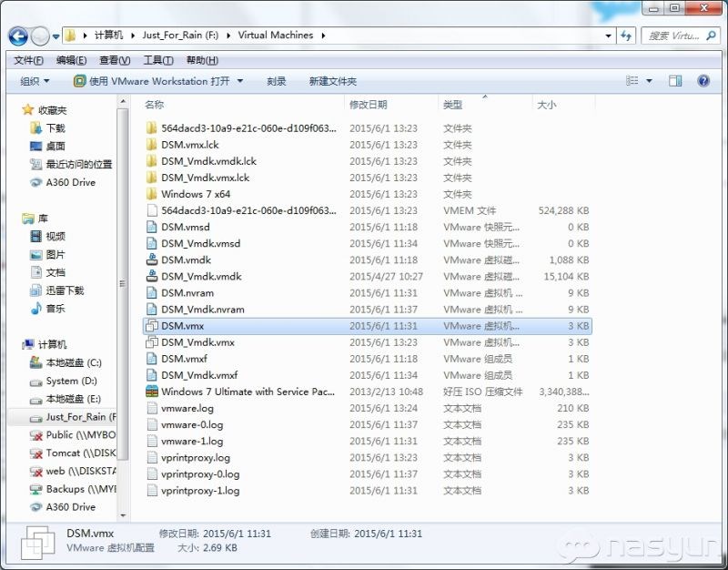Select 桌面 in favorites sidebar
The image size is (728, 570).
click(56, 147)
